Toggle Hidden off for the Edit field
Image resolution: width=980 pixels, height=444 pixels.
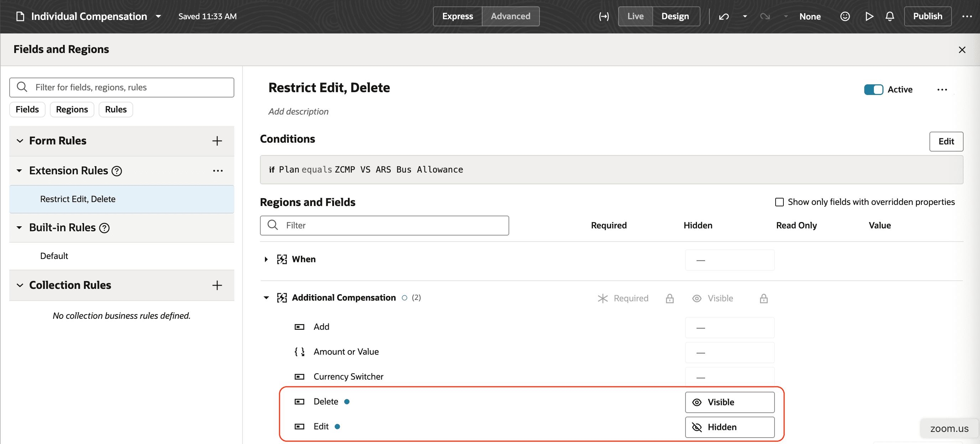click(x=729, y=427)
